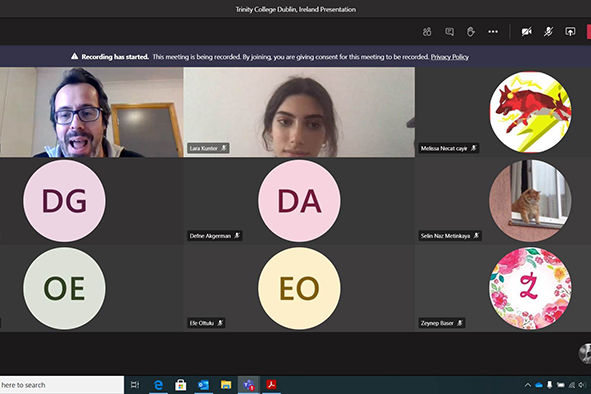Open the Privacy Policy link

450,57
